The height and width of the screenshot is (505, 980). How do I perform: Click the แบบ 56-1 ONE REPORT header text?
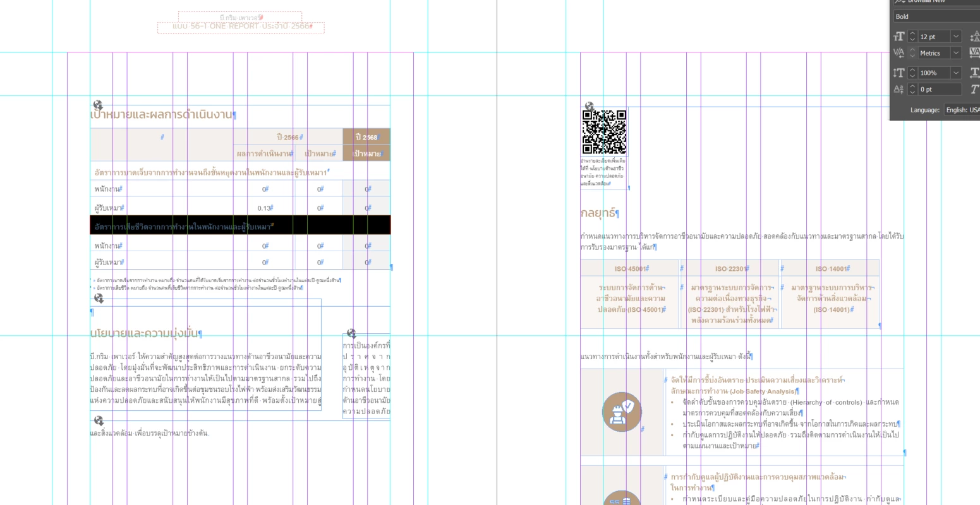coord(241,27)
